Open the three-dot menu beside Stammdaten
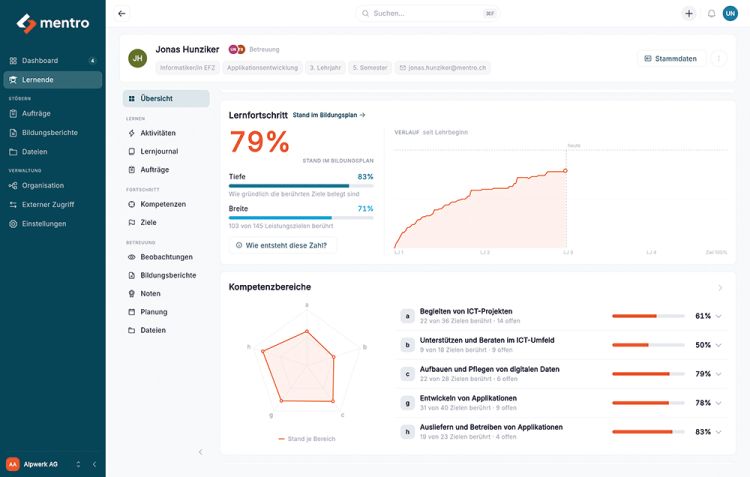Image resolution: width=750 pixels, height=477 pixels. [718, 58]
